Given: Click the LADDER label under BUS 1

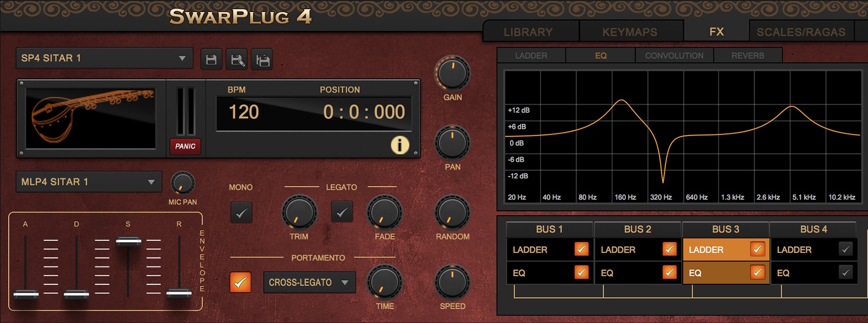Looking at the screenshot, I should coord(530,250).
